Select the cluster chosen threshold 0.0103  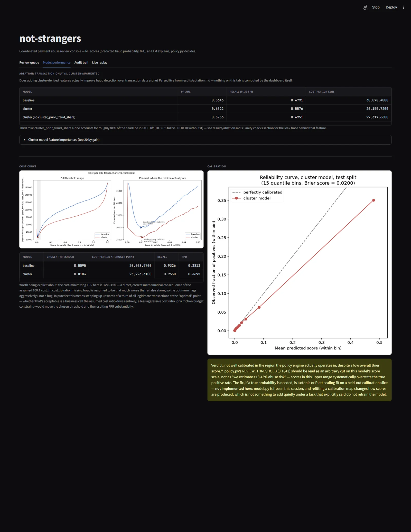coord(80,274)
